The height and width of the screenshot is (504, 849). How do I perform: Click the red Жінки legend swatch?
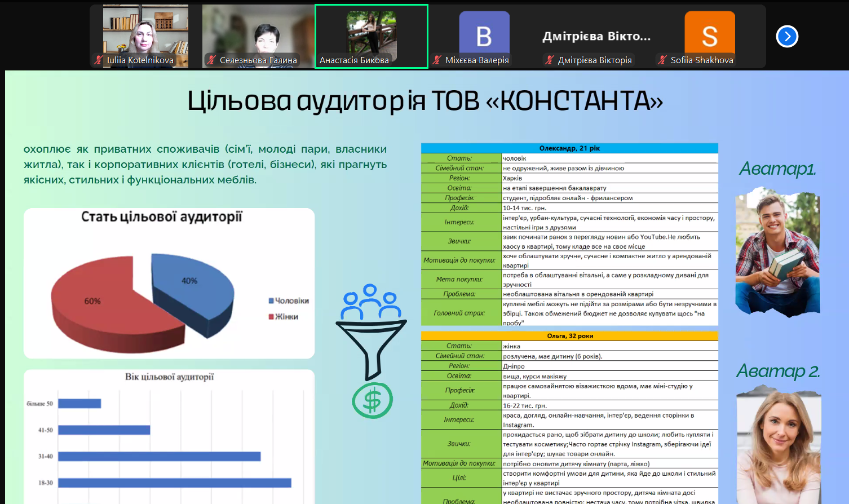pos(271,317)
